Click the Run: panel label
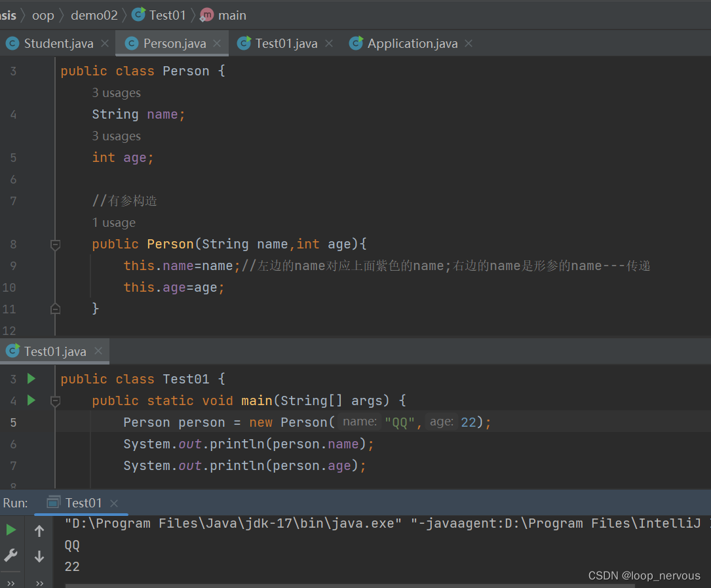 point(16,503)
